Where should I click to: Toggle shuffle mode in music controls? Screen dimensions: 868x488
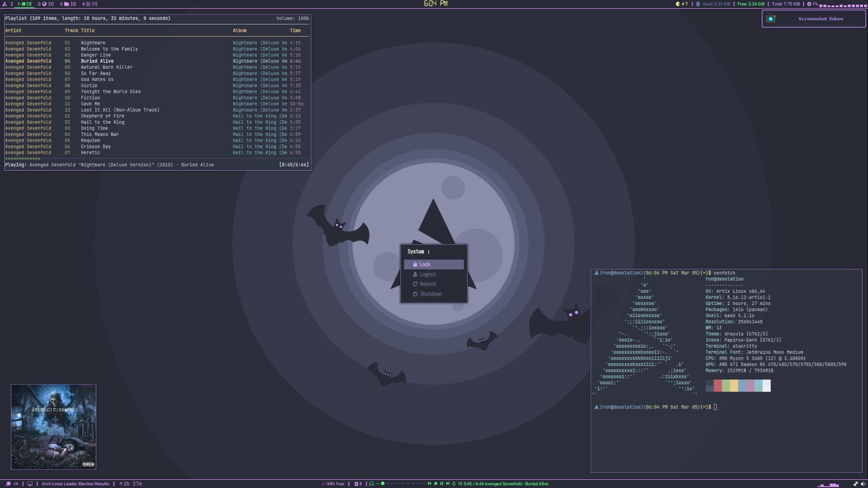[x=460, y=484]
